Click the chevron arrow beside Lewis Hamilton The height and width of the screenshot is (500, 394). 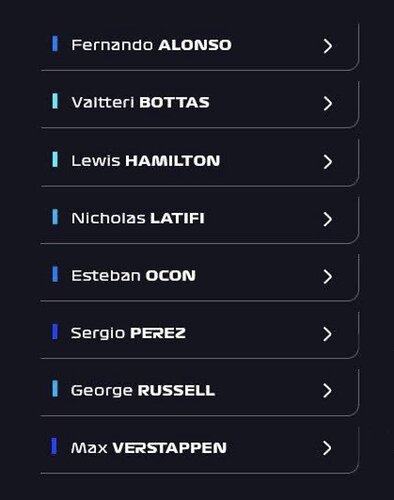click(x=328, y=162)
